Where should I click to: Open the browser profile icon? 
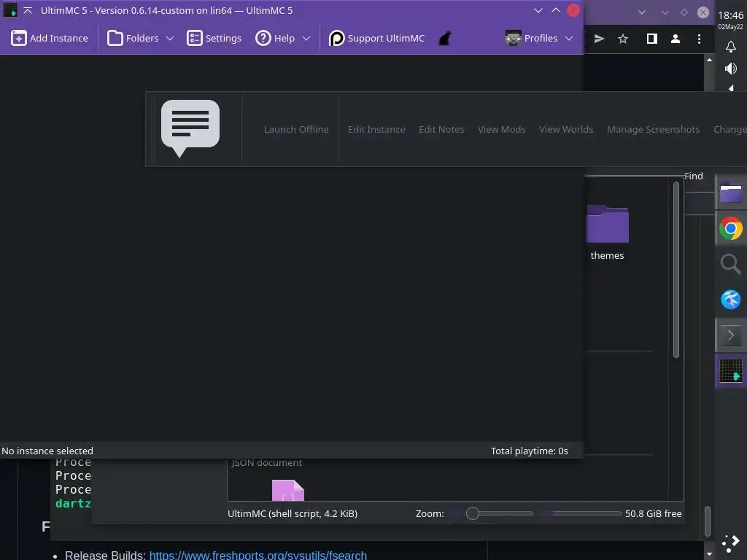[675, 39]
